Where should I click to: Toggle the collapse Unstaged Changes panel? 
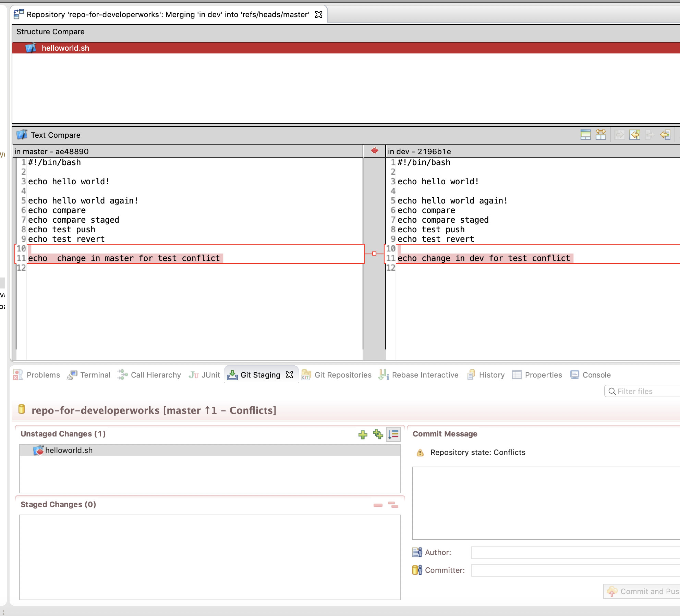63,434
